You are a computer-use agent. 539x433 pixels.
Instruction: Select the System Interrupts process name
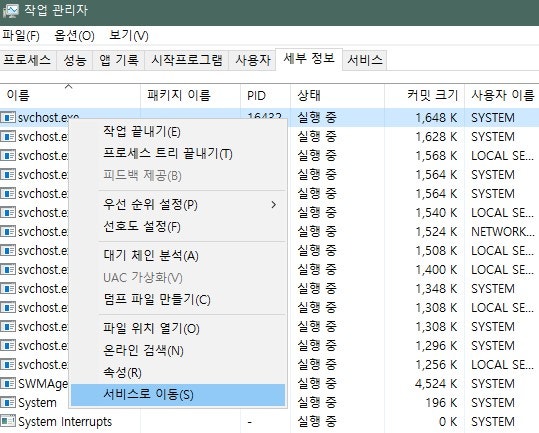[65, 422]
